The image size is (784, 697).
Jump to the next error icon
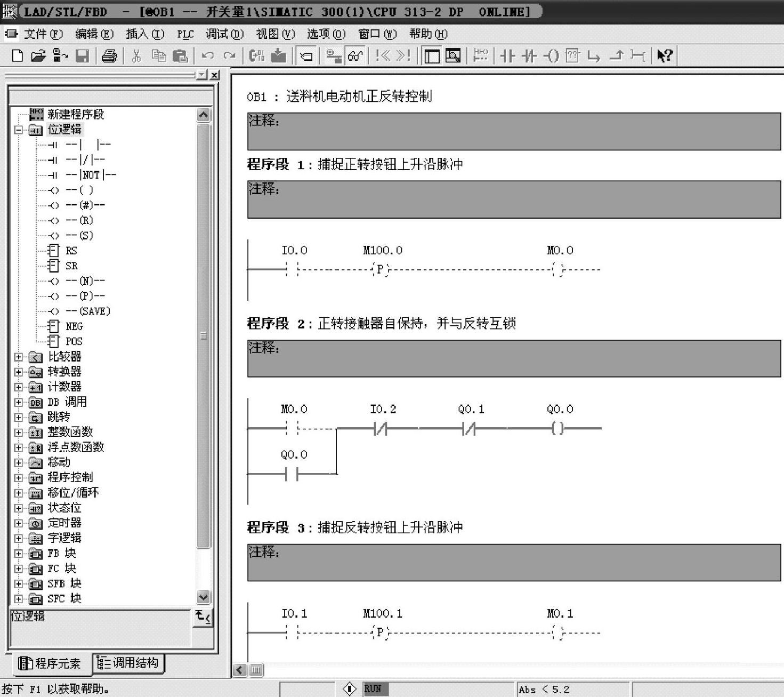pyautogui.click(x=403, y=55)
